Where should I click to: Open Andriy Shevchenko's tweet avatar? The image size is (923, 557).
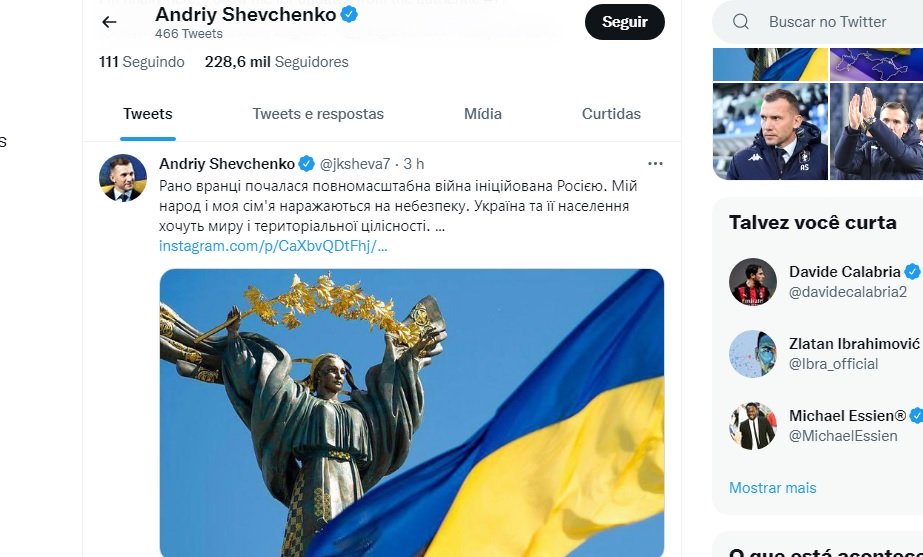[123, 178]
